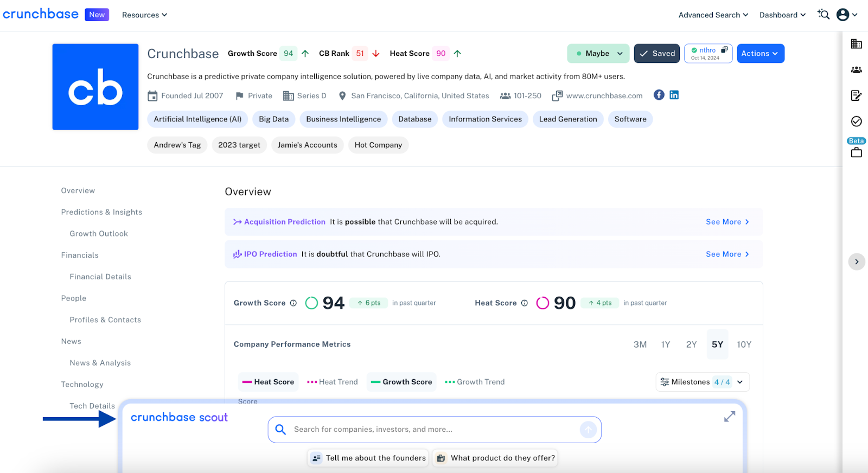
Task: Open the notes edit icon in right rail
Action: 857,95
